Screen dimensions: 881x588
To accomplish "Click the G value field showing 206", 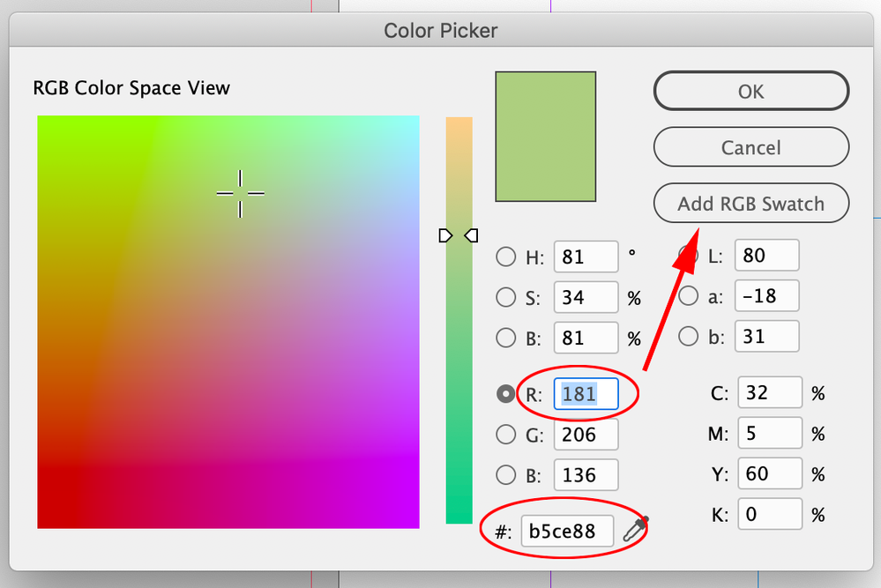I will click(x=586, y=435).
